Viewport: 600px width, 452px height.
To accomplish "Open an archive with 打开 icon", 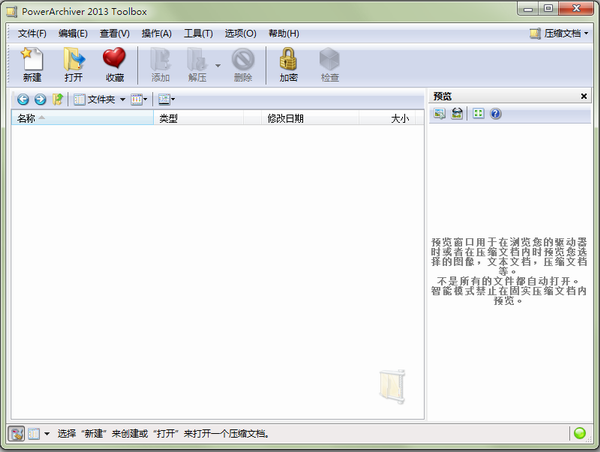I will tap(73, 64).
